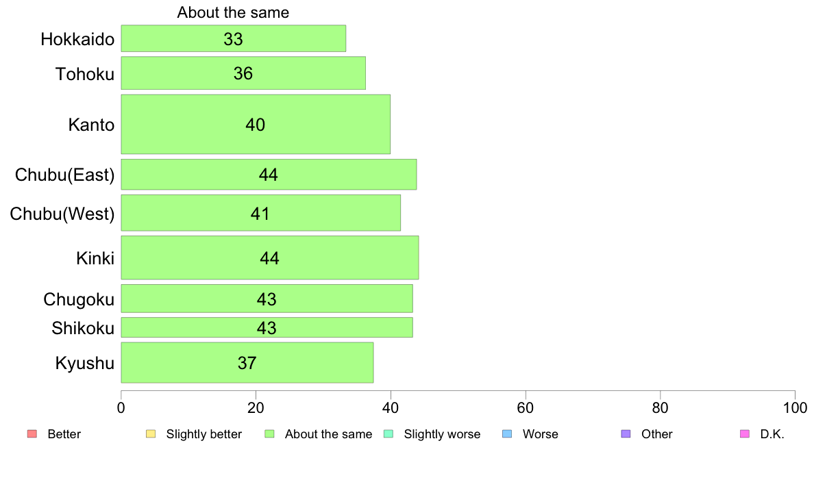Select the Shikoku bar
The width and height of the screenshot is (814, 504).
pos(267,327)
